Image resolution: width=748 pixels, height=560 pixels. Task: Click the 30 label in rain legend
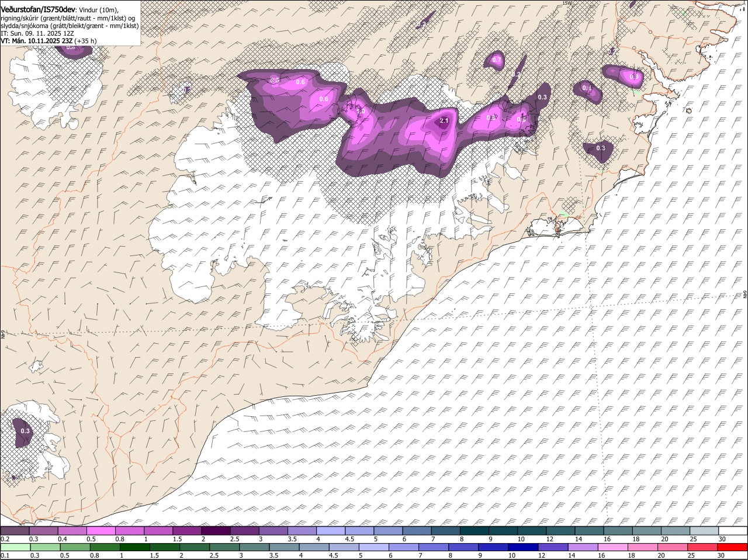pos(721,555)
